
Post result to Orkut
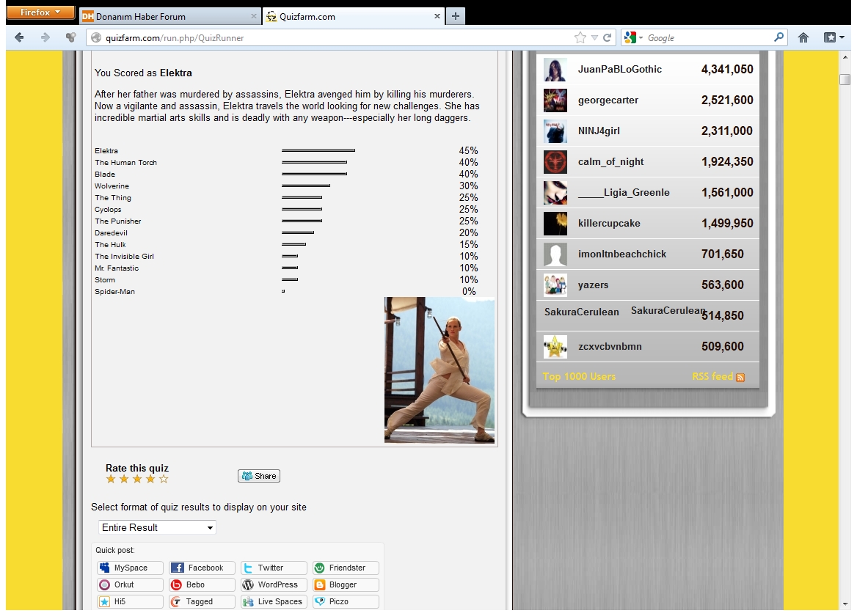click(x=130, y=585)
